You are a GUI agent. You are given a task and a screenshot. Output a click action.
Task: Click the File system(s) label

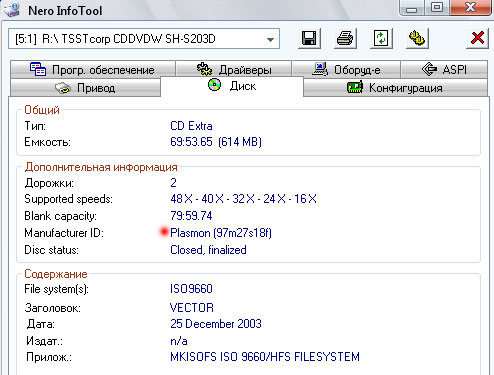(57, 289)
